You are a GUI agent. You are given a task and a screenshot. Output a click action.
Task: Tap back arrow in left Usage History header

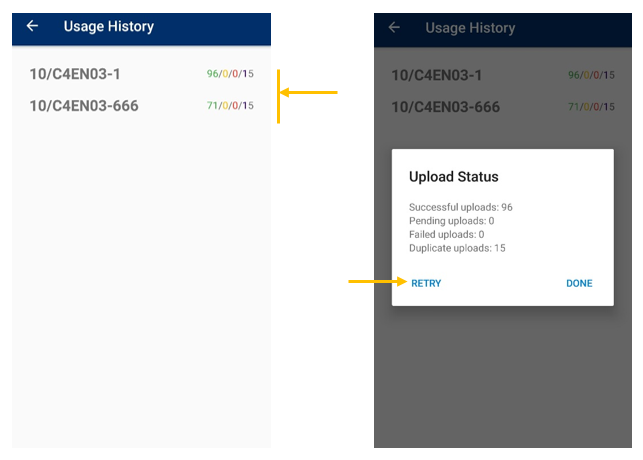pos(32,26)
